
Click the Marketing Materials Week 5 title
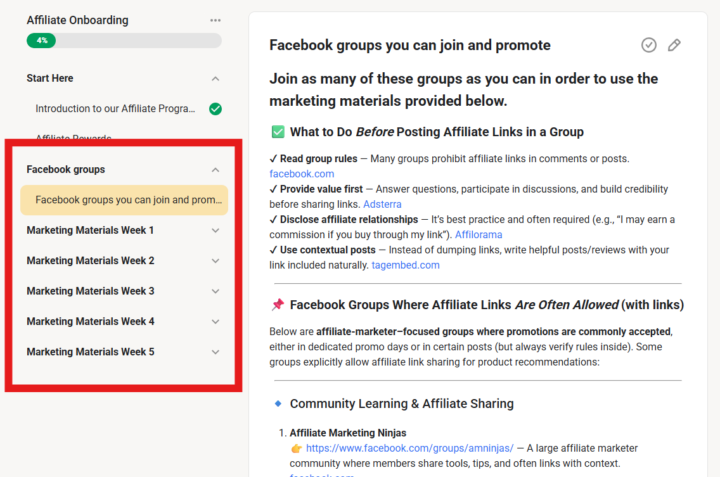pyautogui.click(x=90, y=352)
